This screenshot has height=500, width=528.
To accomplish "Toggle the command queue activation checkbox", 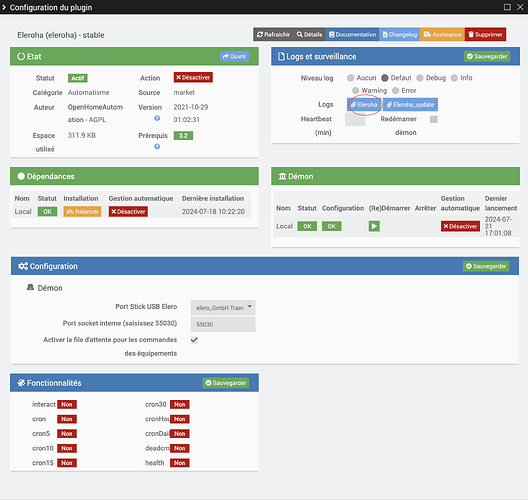I will coord(194,340).
